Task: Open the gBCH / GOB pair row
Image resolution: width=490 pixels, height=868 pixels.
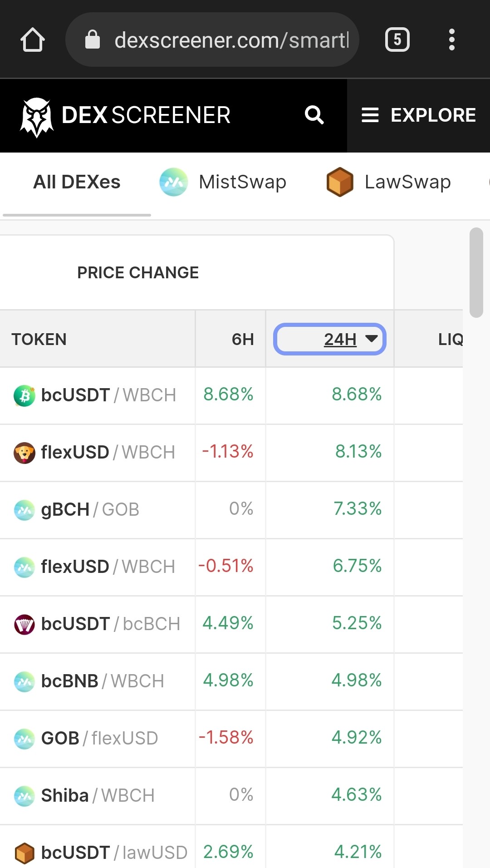Action: tap(231, 510)
